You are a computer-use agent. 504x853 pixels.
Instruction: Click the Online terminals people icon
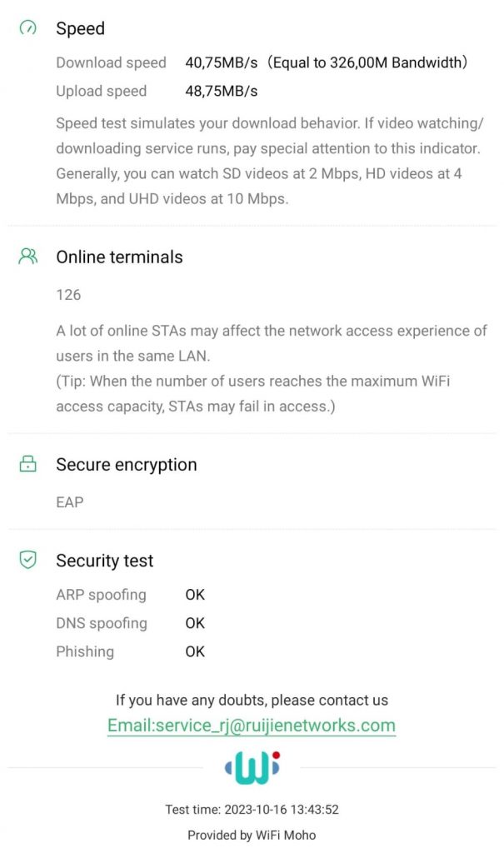(28, 257)
